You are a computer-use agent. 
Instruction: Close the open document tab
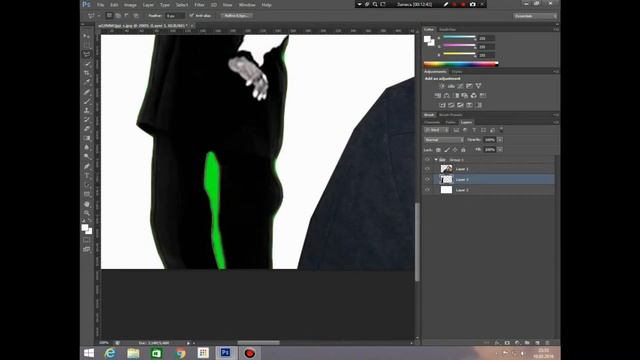click(x=192, y=26)
